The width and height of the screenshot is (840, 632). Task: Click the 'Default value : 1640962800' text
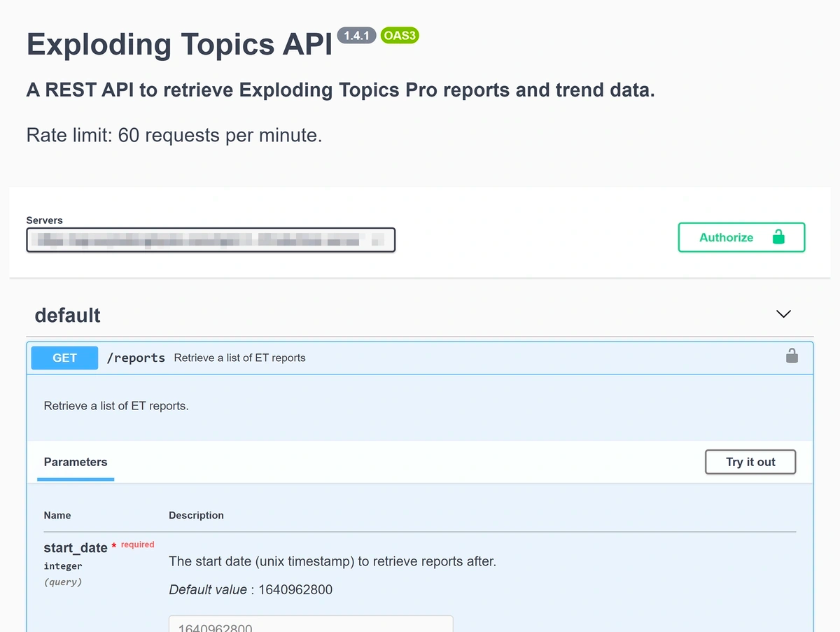251,589
